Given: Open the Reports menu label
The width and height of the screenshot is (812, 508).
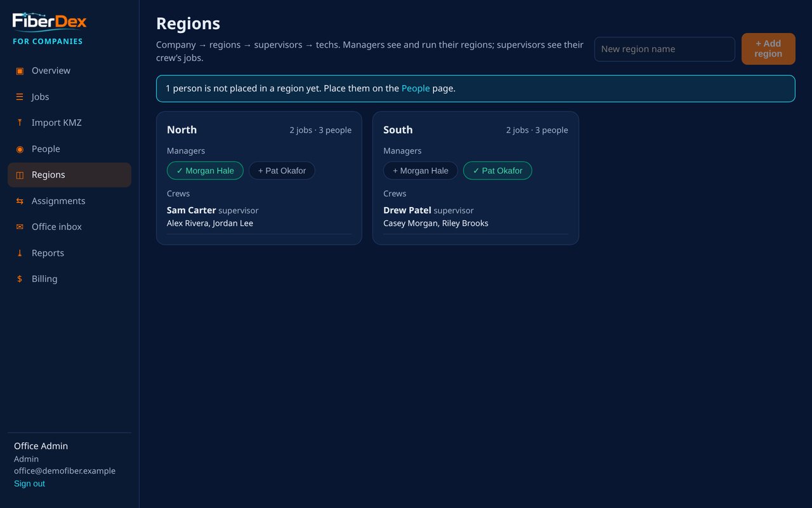Looking at the screenshot, I should pyautogui.click(x=48, y=253).
